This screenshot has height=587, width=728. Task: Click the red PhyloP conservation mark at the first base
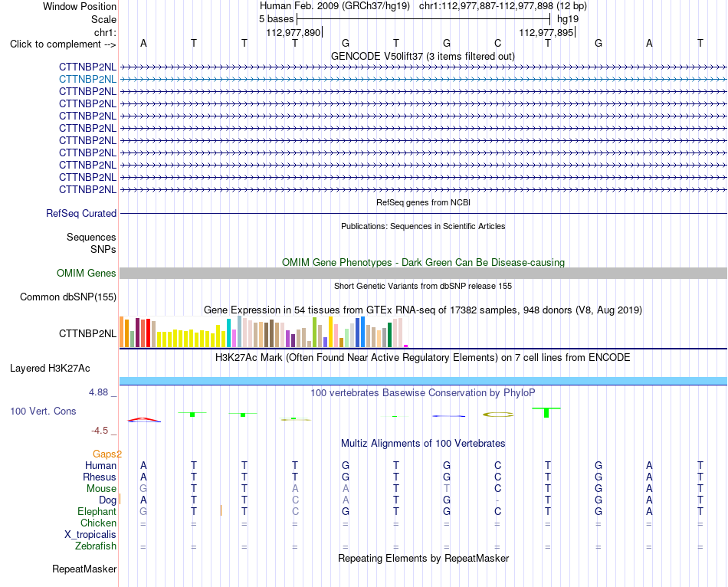[x=144, y=419]
